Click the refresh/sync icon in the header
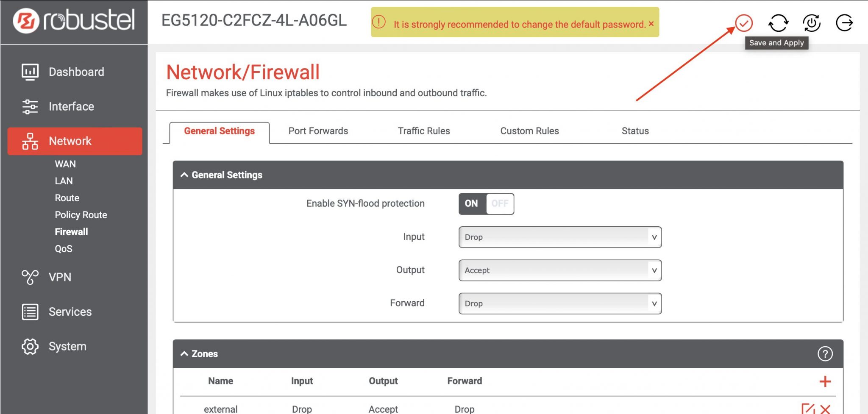Image resolution: width=868 pixels, height=414 pixels. 778,23
